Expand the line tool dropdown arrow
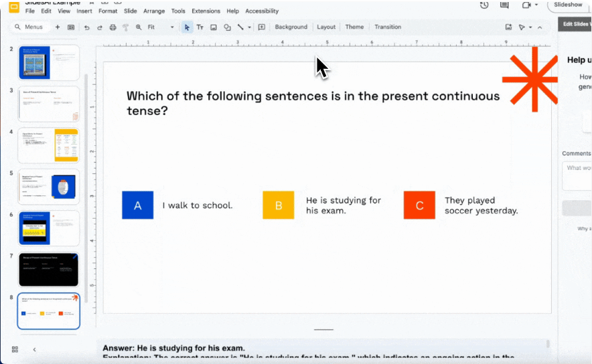The width and height of the screenshot is (592, 364). pos(249,27)
